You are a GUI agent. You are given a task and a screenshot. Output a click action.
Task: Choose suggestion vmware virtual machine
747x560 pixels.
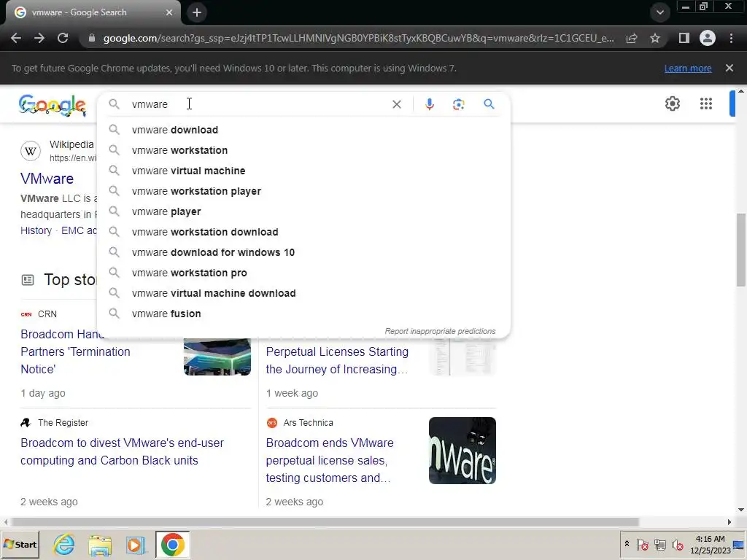[303, 171]
